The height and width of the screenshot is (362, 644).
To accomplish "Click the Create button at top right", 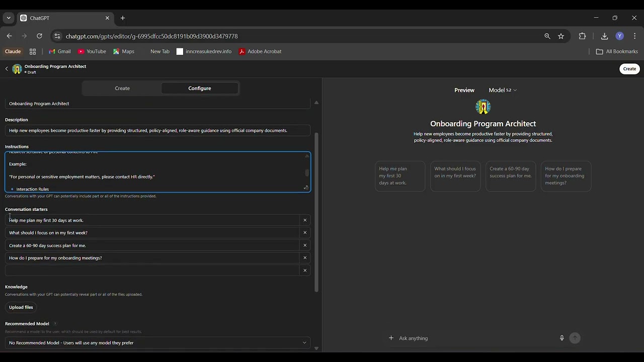I will [629, 69].
